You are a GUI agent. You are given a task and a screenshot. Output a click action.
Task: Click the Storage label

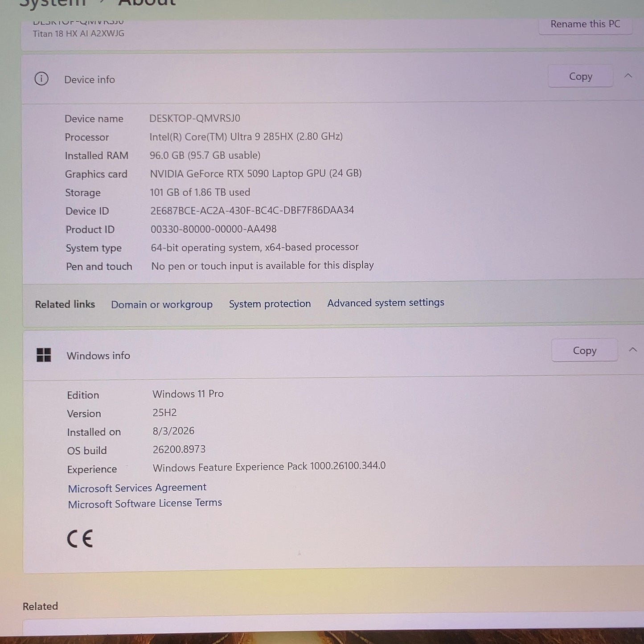coord(83,193)
